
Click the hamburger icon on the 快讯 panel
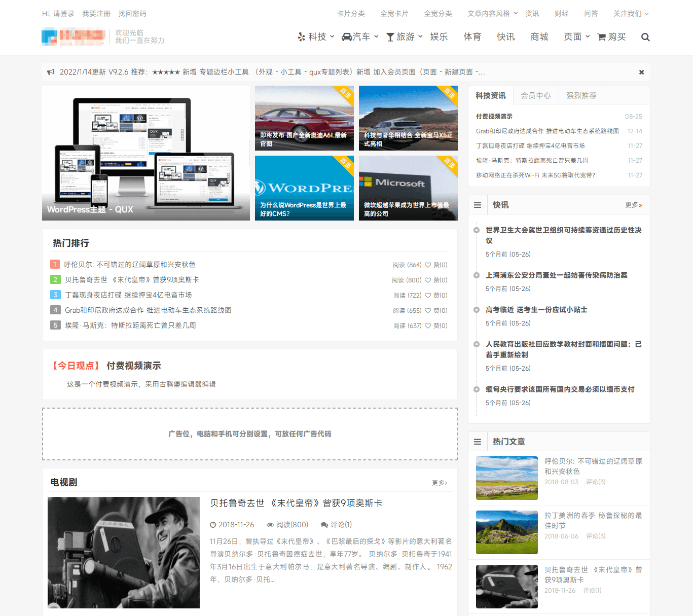pos(477,205)
